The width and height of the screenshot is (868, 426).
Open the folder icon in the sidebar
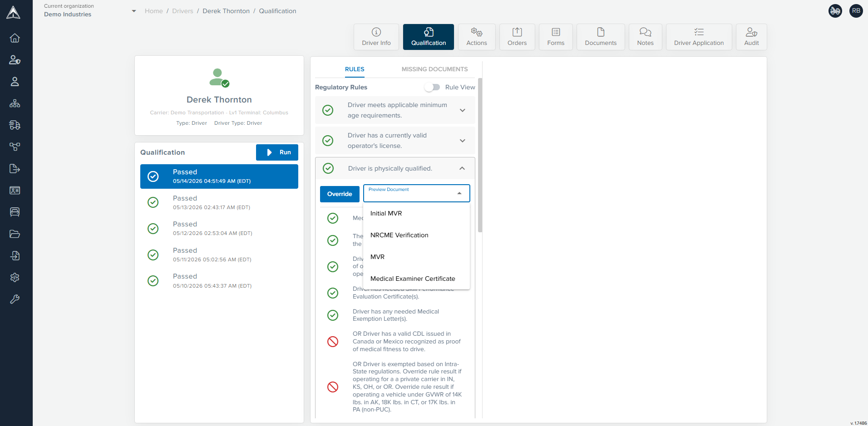click(15, 234)
